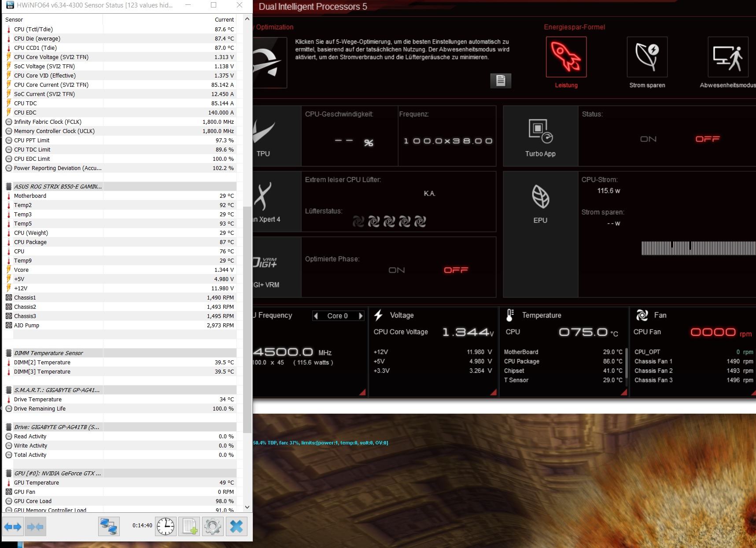Select the Infinity Fabric Clock (FCLK) row
Screen dimensions: 756x548
(x=119, y=122)
